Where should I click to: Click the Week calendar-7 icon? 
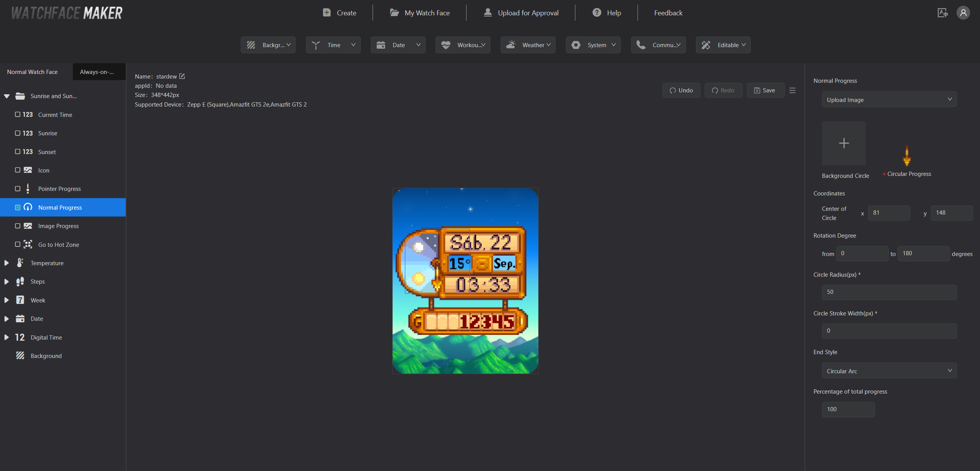tap(20, 300)
